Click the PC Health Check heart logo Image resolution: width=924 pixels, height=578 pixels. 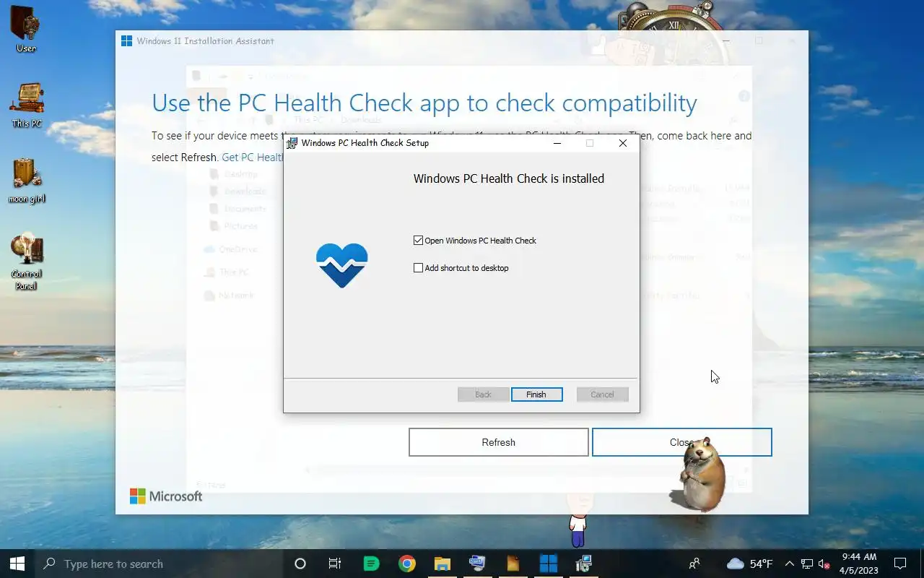[342, 265]
